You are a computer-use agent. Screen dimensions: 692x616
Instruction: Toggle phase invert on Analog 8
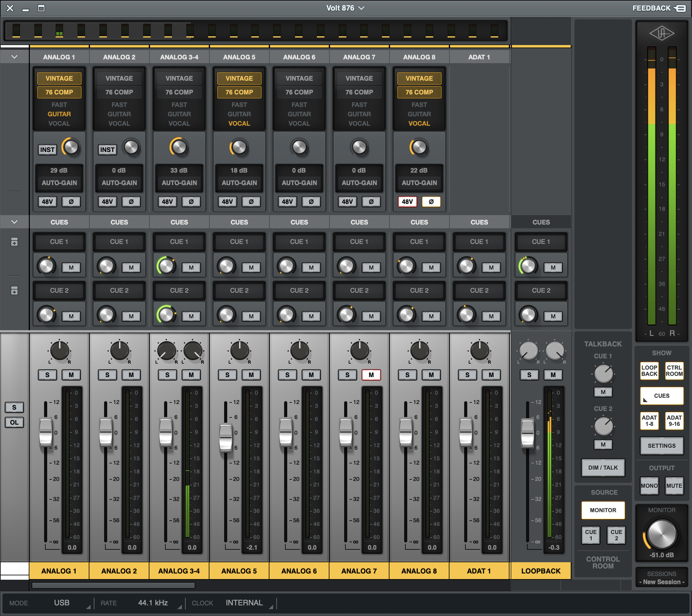point(431,202)
